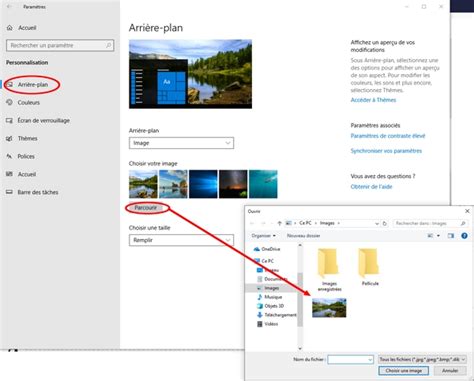
Task: Click the Écran de verrouillage icon
Action: point(9,120)
